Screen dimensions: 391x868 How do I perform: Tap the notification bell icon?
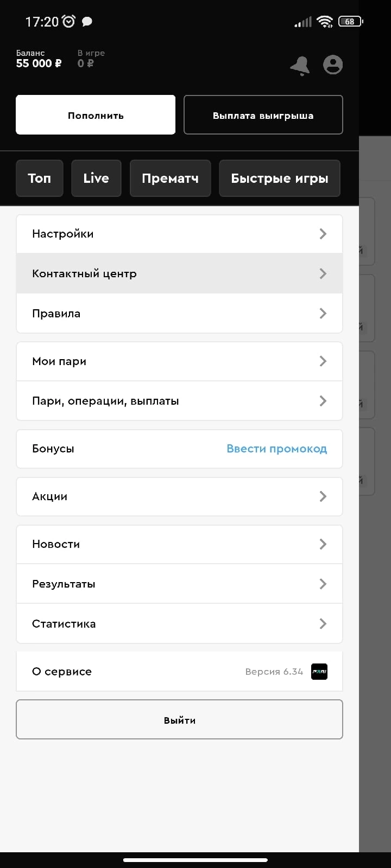[300, 66]
